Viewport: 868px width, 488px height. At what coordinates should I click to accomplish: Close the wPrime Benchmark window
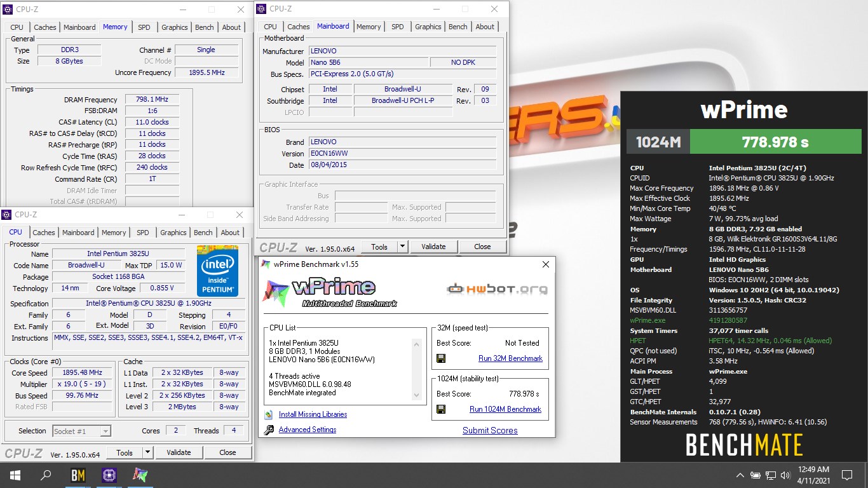[x=545, y=264]
